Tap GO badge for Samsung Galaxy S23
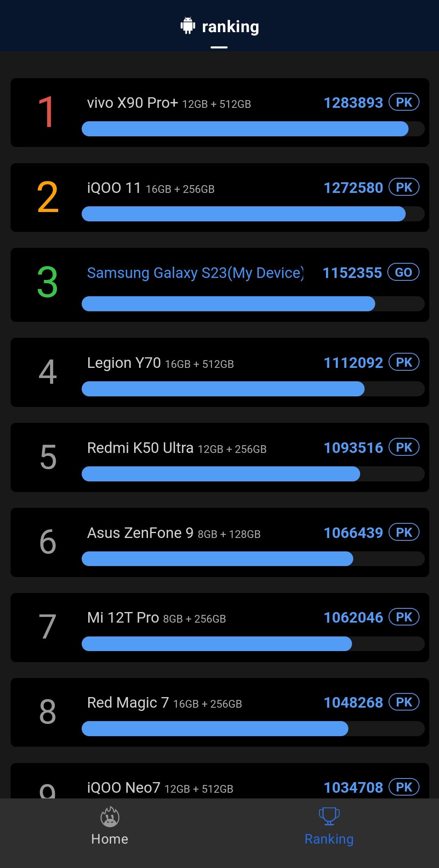Screen dimensions: 439x868 pos(403,272)
